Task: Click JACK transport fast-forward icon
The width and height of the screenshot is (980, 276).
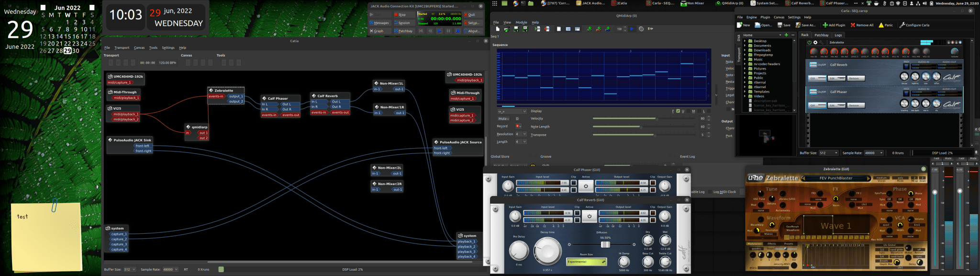Action: click(457, 31)
